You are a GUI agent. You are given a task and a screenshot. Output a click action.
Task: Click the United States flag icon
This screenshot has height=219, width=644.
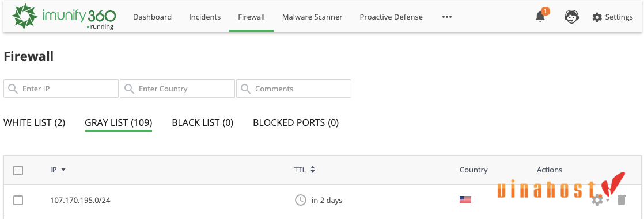point(465,199)
